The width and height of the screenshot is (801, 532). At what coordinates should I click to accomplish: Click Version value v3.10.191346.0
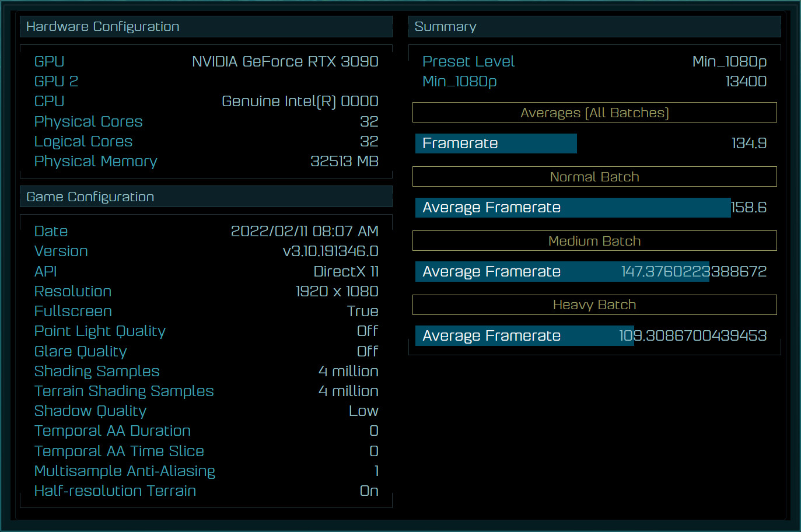[331, 251]
